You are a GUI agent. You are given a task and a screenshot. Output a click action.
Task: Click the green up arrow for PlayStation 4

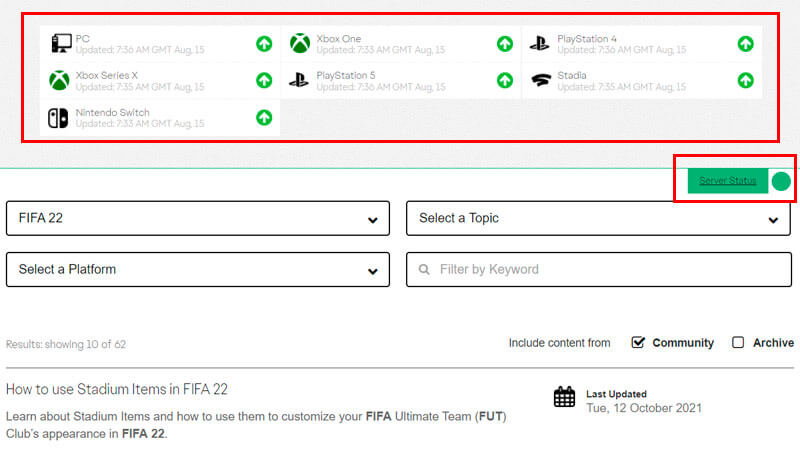coord(745,44)
